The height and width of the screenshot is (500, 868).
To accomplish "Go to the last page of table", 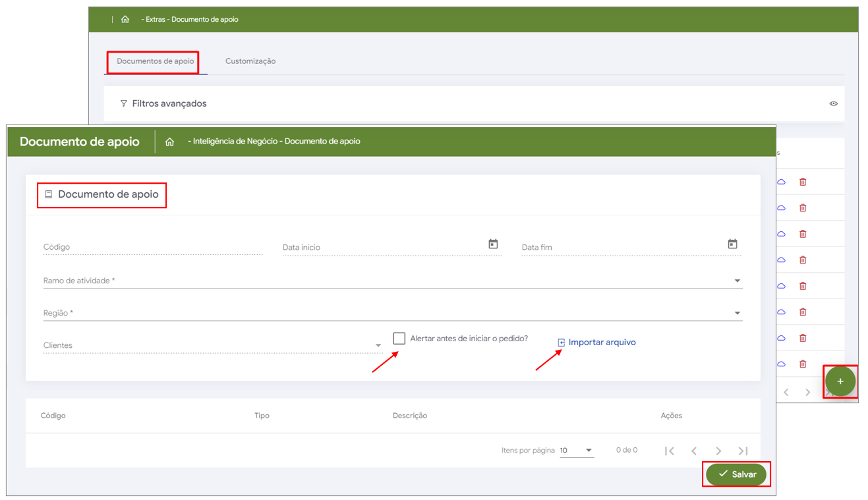I will (x=743, y=451).
